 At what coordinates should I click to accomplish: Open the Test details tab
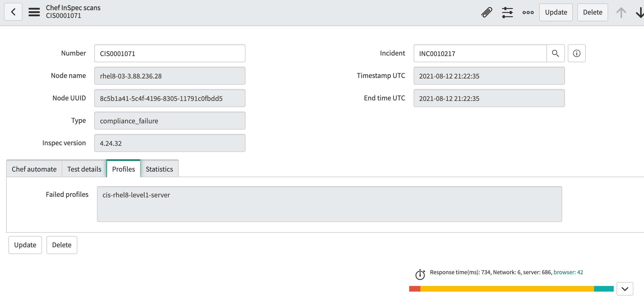(84, 169)
